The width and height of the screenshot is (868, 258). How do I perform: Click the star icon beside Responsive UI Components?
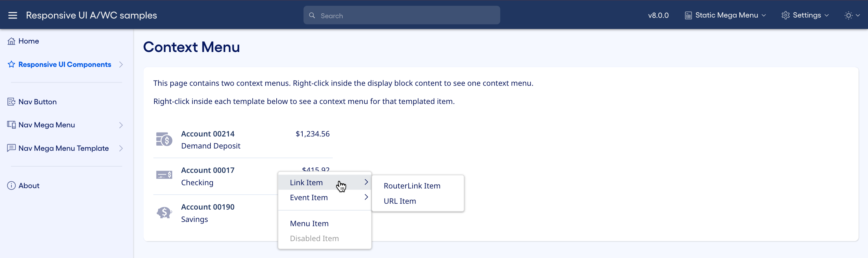coord(11,64)
